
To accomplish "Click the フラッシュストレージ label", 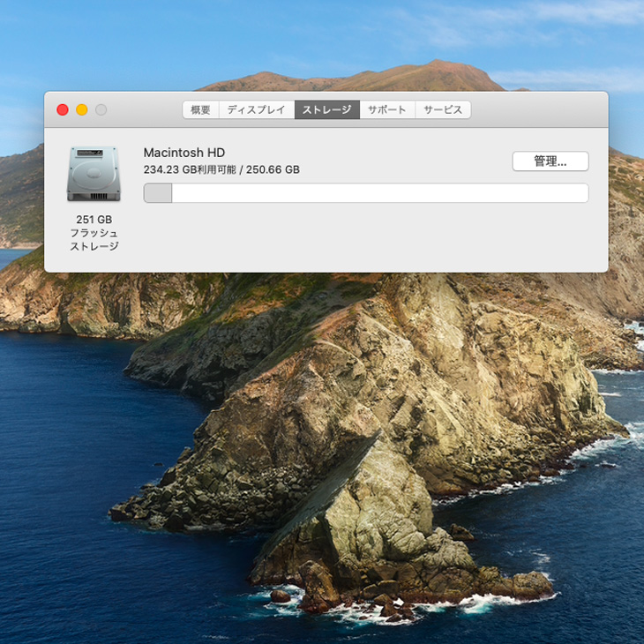I will point(94,239).
